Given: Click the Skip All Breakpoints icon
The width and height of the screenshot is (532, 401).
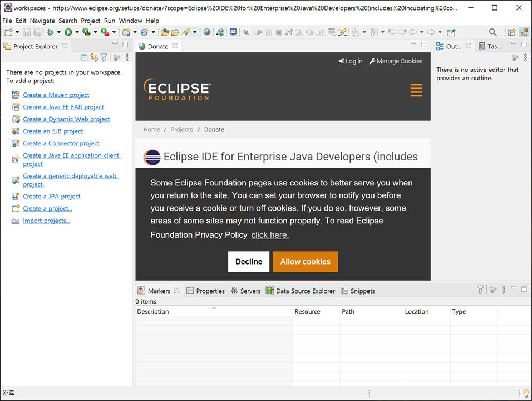Looking at the screenshot, I should (247, 32).
